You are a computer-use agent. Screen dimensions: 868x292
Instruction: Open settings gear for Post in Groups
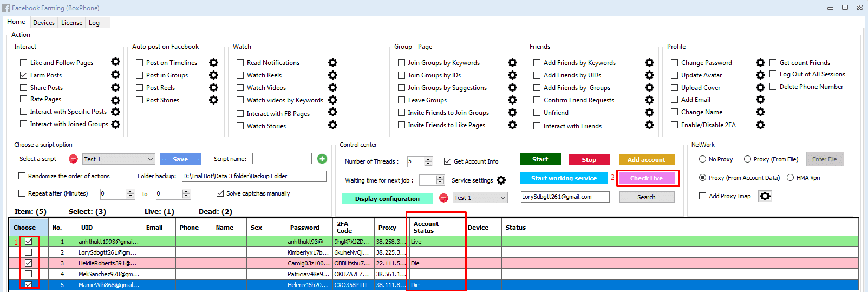(214, 75)
